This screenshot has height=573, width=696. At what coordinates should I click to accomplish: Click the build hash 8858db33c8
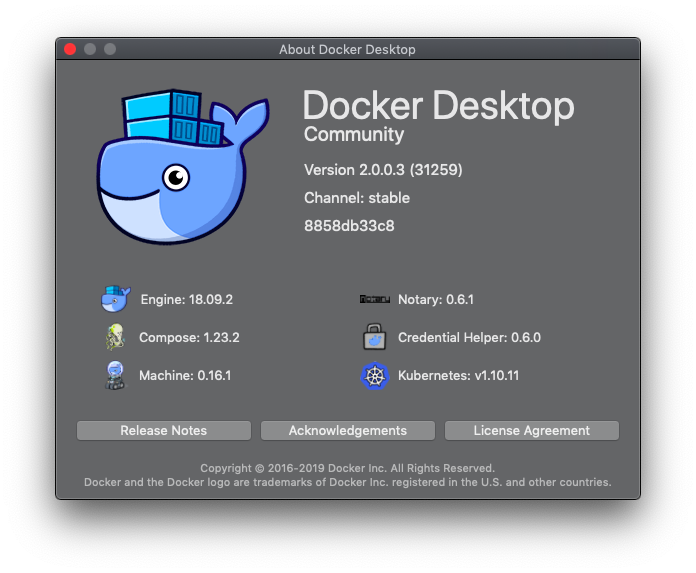click(x=349, y=226)
